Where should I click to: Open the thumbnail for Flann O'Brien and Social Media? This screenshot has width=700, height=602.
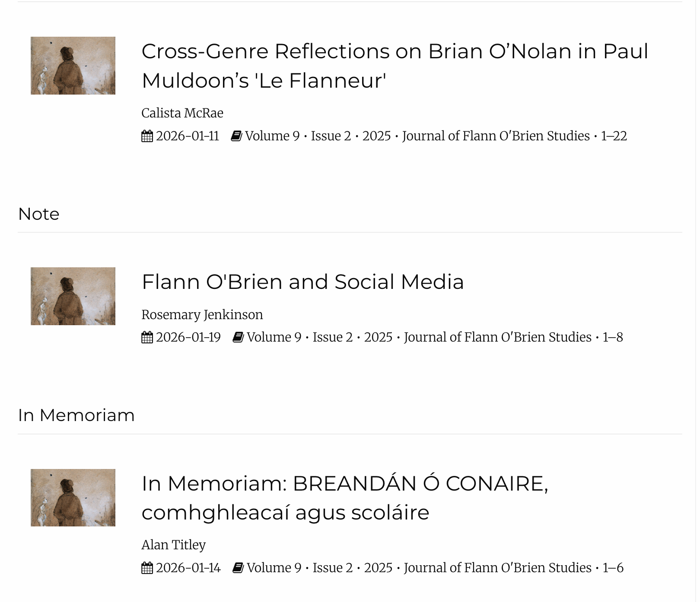point(73,296)
